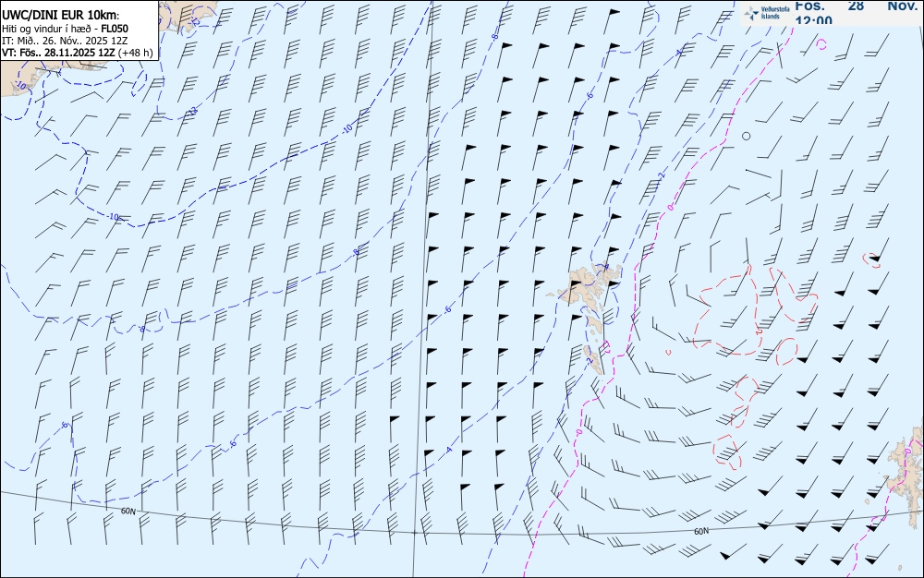
Task: Click the '60N' latitude label on left side
Action: [128, 512]
